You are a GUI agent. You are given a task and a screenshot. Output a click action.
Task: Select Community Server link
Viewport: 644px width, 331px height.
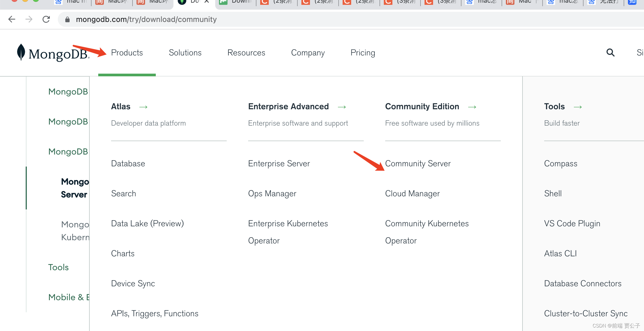pyautogui.click(x=418, y=163)
